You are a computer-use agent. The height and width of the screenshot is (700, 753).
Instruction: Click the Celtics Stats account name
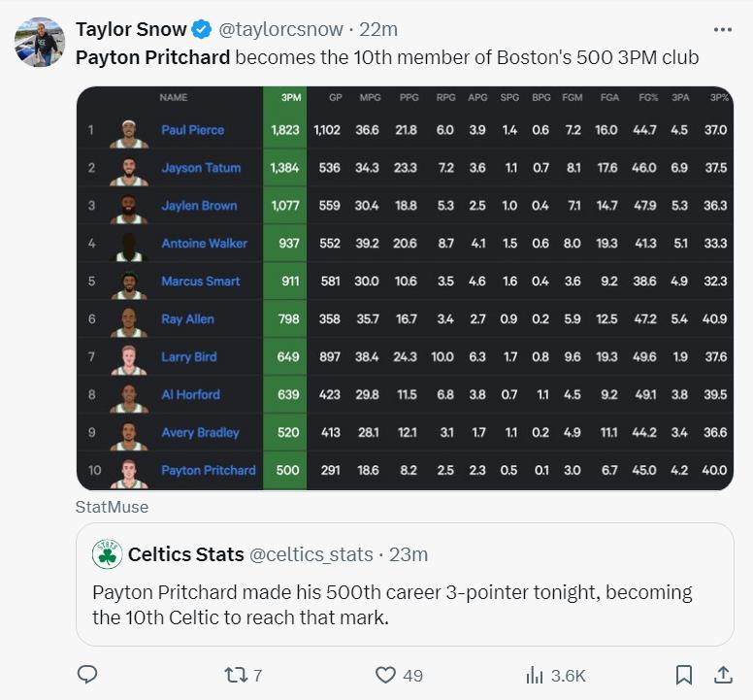(x=186, y=554)
